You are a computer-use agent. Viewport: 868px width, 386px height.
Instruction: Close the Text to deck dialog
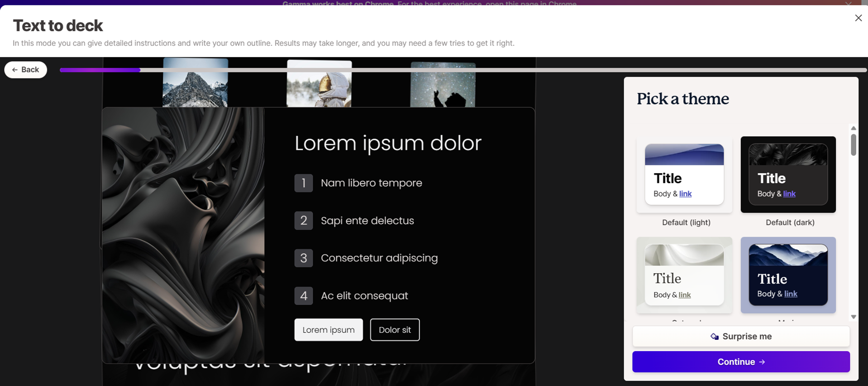(x=858, y=18)
